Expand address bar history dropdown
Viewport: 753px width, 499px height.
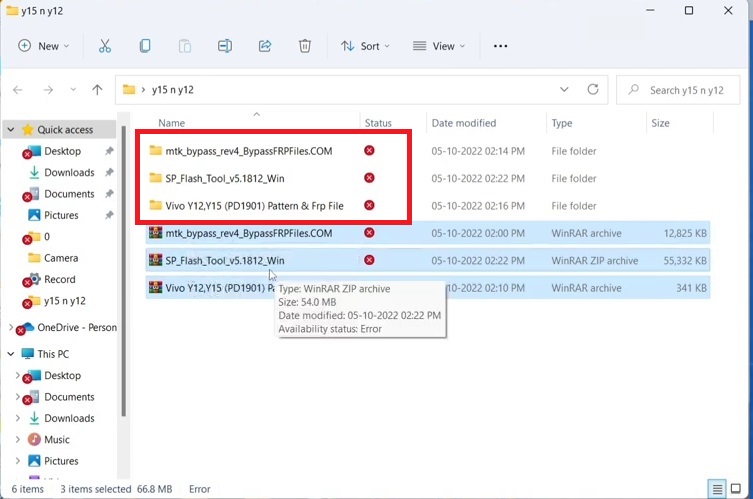pos(564,89)
